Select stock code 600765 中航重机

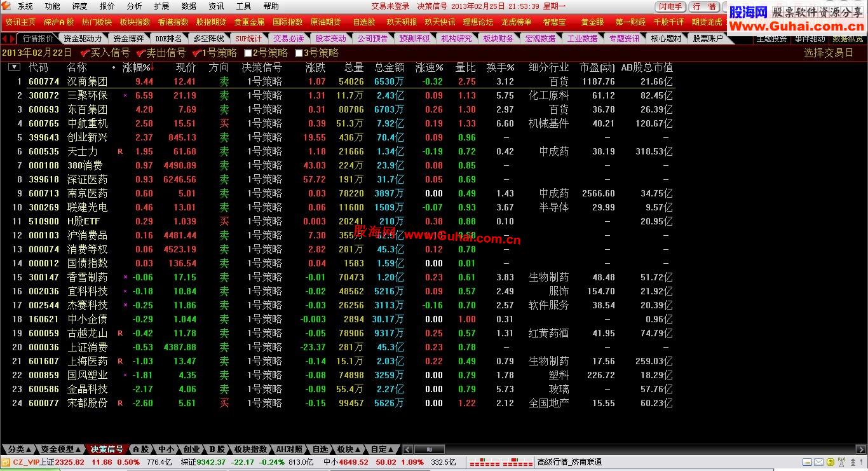coord(338,123)
